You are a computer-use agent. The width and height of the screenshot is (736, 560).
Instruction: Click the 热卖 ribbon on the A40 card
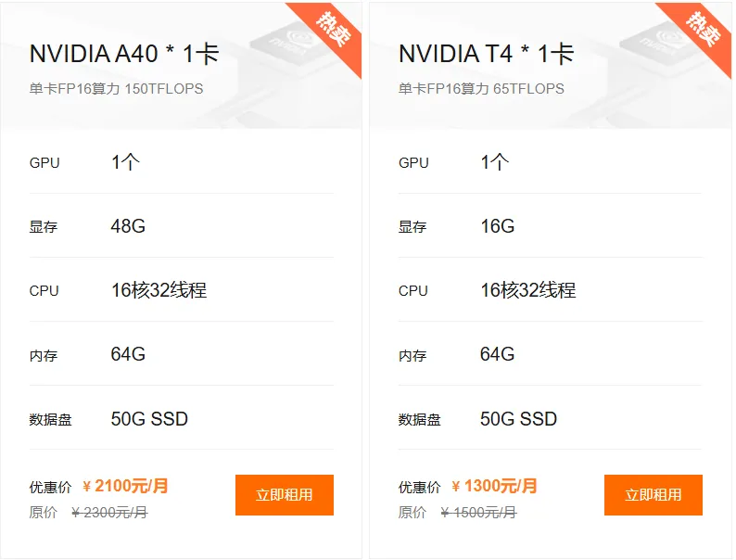[x=335, y=29]
